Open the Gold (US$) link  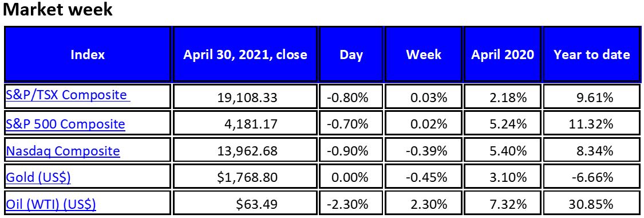(38, 177)
